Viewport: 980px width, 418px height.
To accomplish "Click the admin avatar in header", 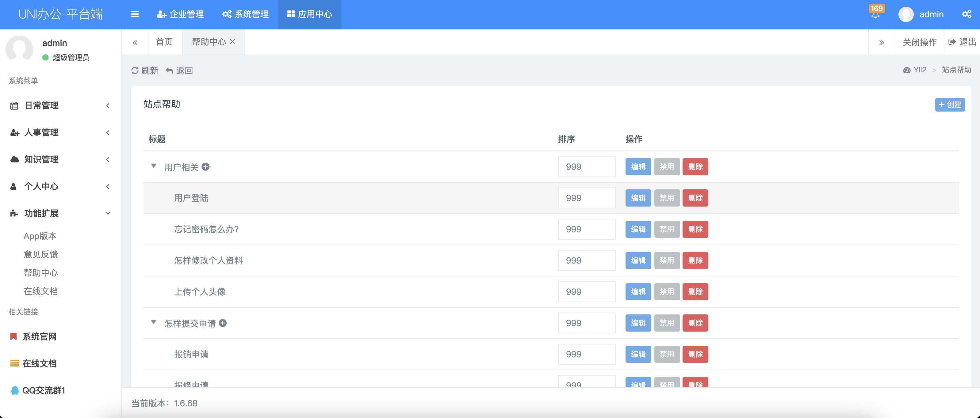I will click(x=906, y=14).
